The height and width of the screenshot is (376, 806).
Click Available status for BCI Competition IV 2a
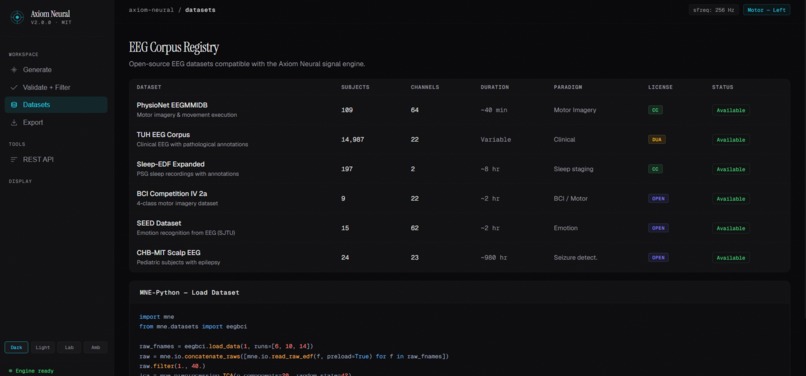tap(730, 199)
